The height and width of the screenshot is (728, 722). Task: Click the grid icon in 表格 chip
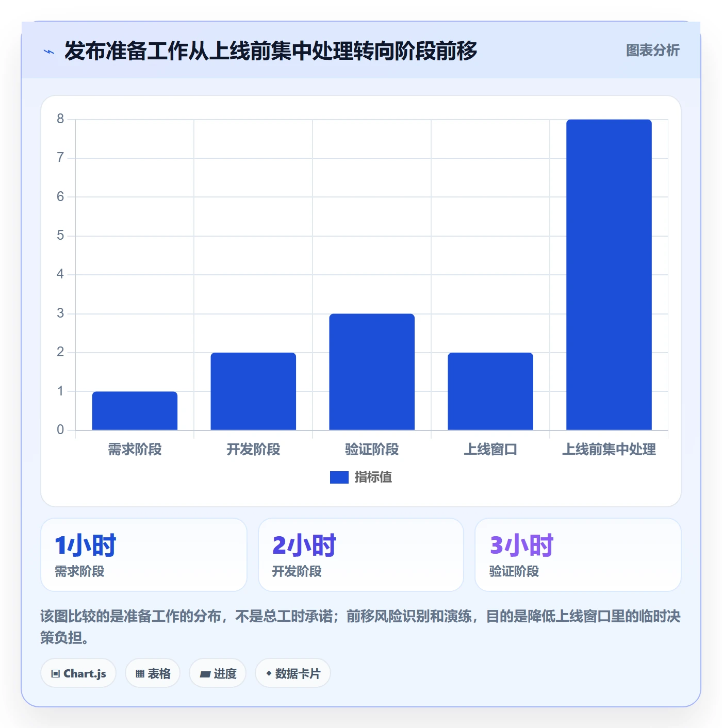point(140,674)
